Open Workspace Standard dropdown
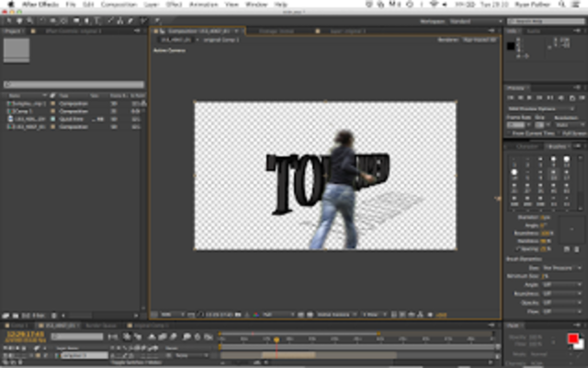This screenshot has height=368, width=588. (x=476, y=21)
